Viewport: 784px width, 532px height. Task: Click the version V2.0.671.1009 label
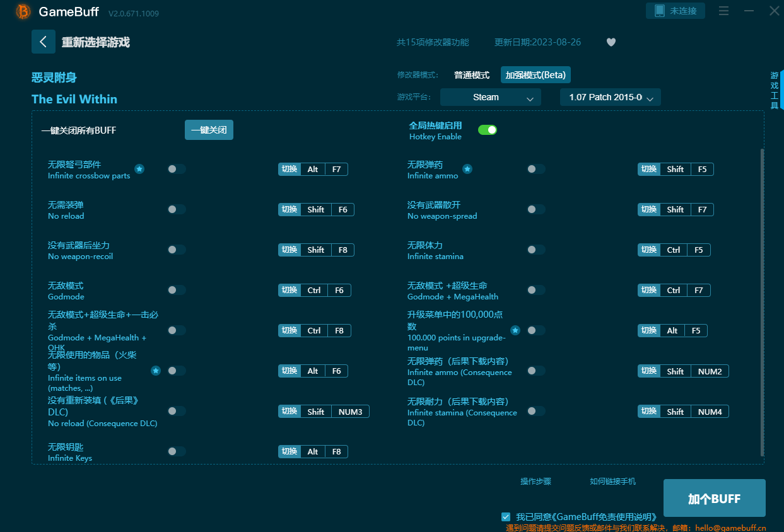[134, 13]
